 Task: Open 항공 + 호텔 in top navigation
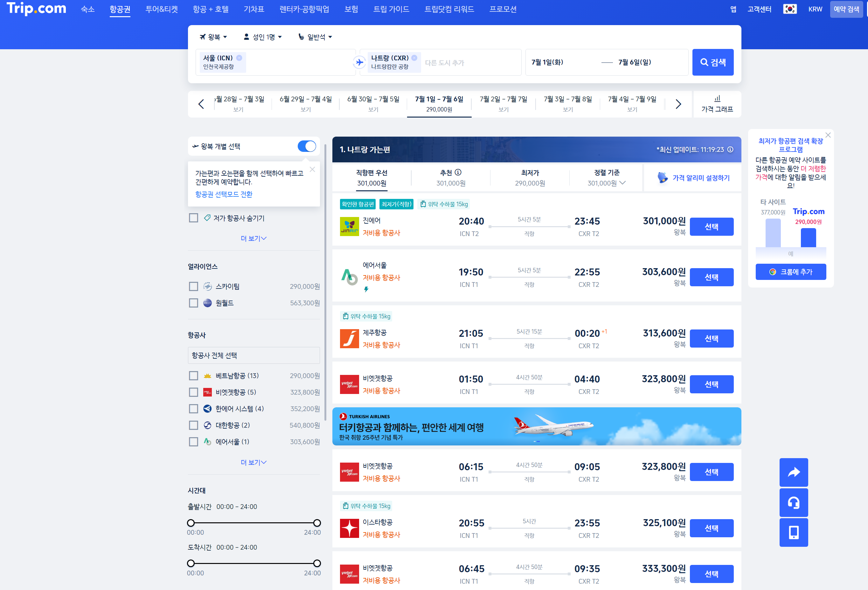click(x=210, y=9)
